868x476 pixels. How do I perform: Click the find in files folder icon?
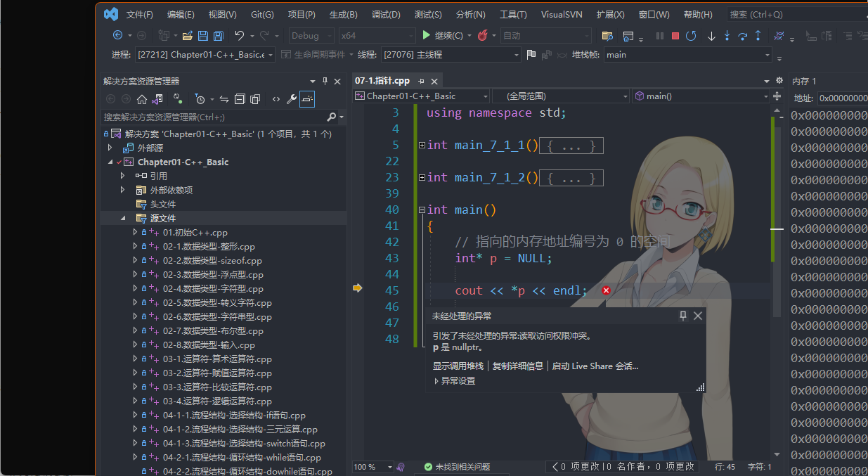607,35
